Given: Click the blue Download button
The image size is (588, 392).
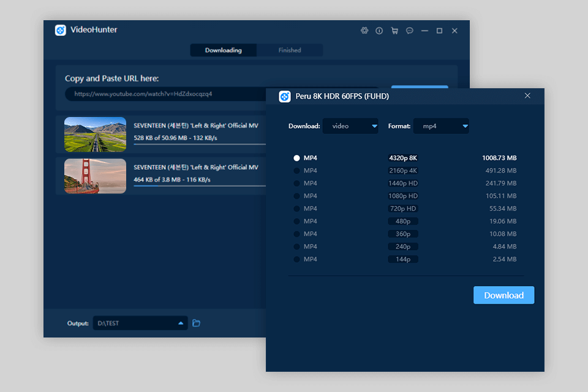Looking at the screenshot, I should pos(503,295).
